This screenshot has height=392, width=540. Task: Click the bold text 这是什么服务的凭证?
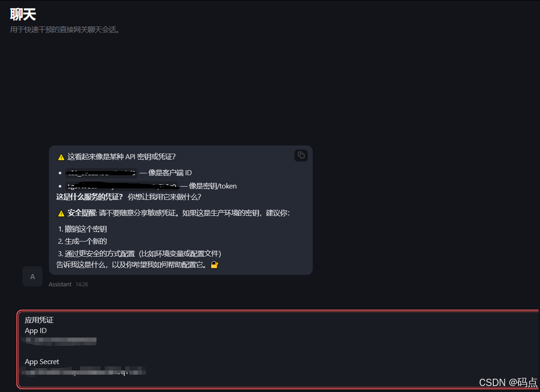tap(90, 197)
